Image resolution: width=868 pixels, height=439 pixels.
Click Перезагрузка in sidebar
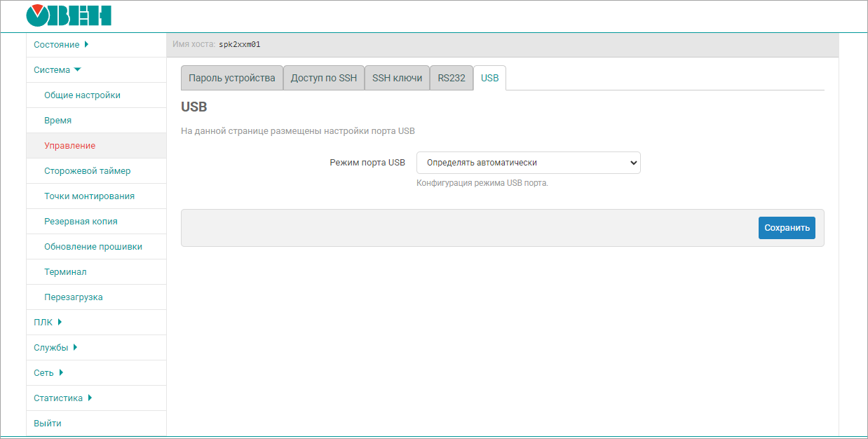(73, 297)
